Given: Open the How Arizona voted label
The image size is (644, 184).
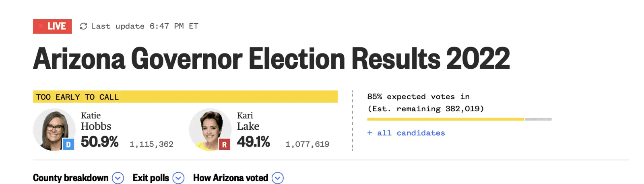Looking at the screenshot, I should pos(231,178).
